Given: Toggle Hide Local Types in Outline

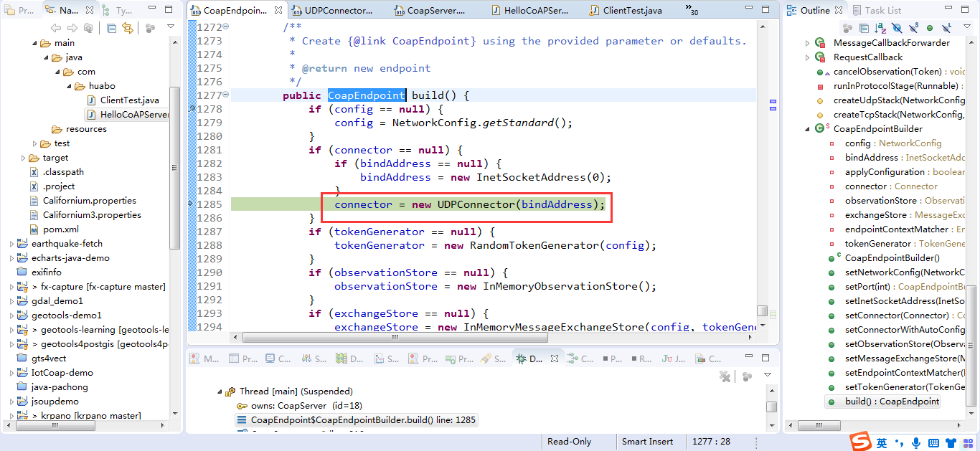Looking at the screenshot, I should (x=946, y=28).
